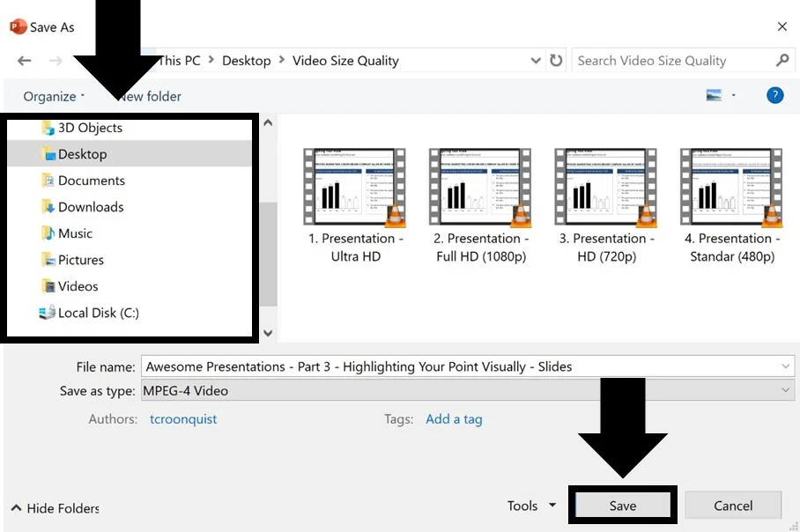Screen dimensions: 800x532
Task: Click the tcroonquist author link
Action: coord(183,418)
